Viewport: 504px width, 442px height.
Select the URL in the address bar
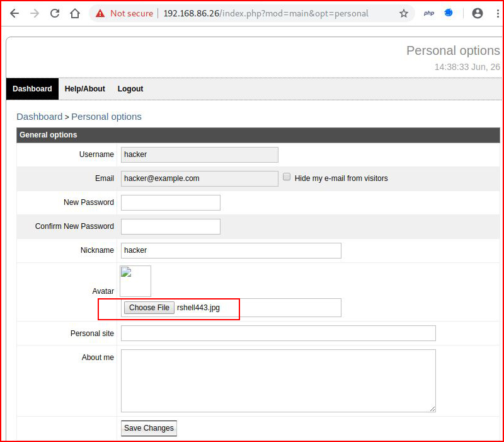coord(266,13)
